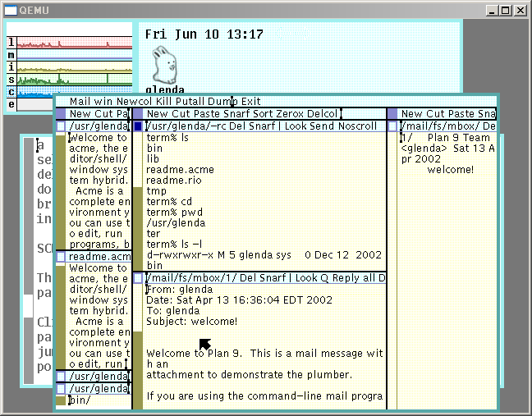Screen dimensions: 532x416
Task: Click 'lib' in the ls output
Action: point(153,158)
